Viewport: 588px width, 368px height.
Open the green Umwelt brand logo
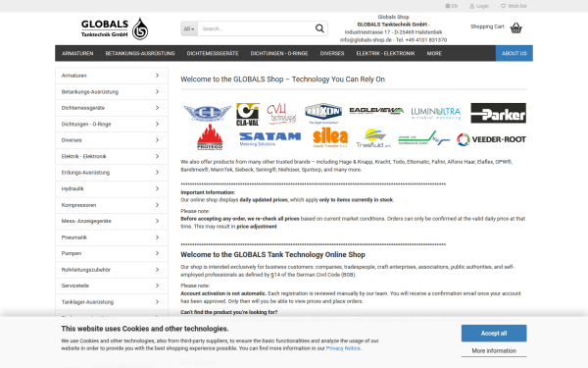pos(423,138)
